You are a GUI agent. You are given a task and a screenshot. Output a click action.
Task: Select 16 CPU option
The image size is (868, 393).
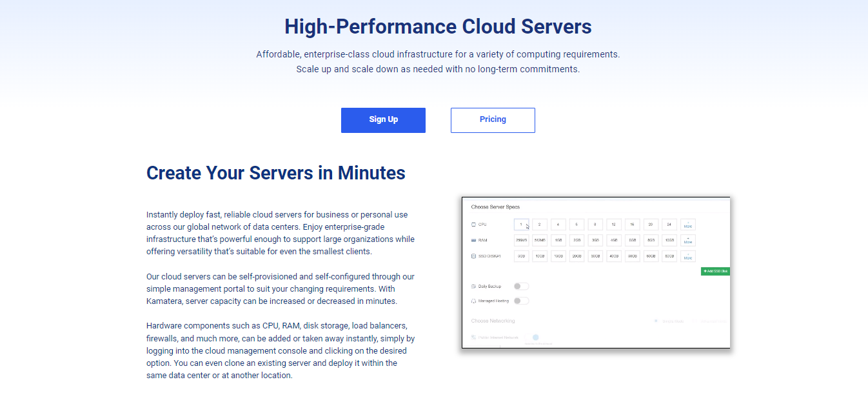click(632, 225)
